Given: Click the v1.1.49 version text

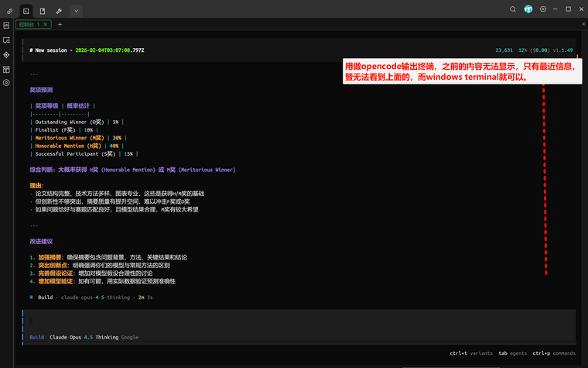Looking at the screenshot, I should [x=563, y=50].
